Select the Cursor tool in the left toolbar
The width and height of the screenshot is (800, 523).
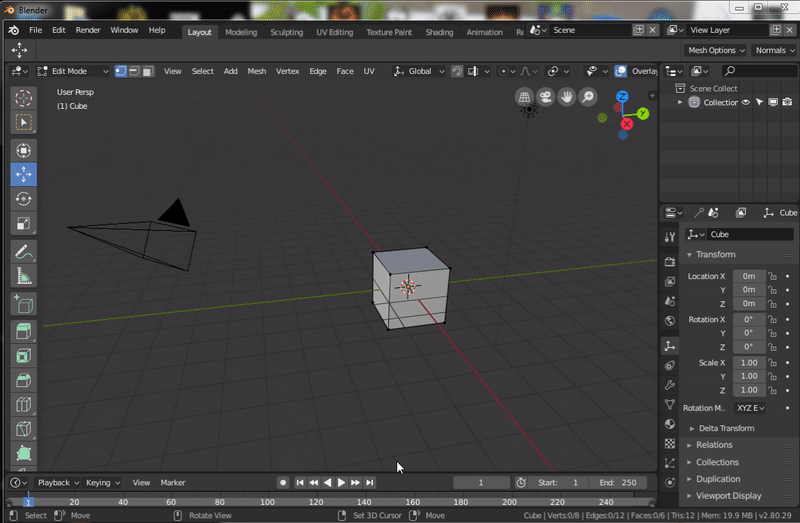23,98
